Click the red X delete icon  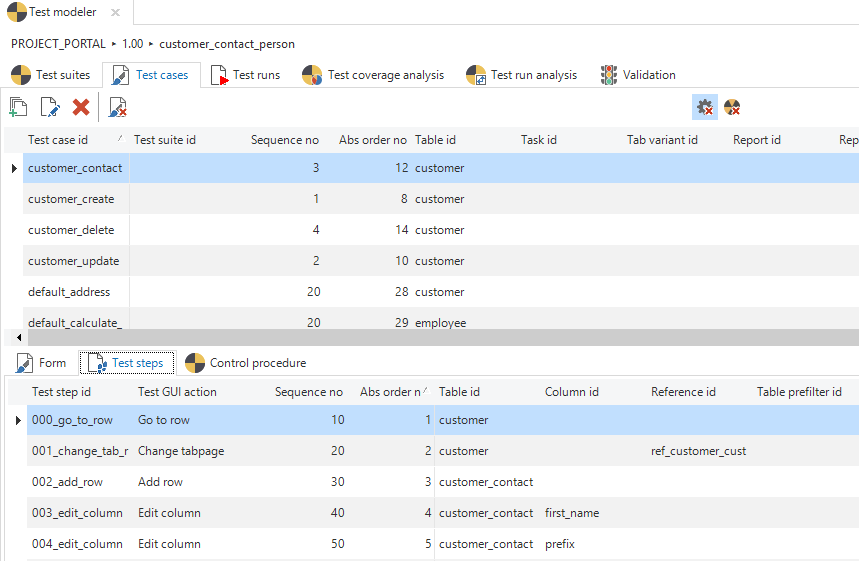[81, 107]
